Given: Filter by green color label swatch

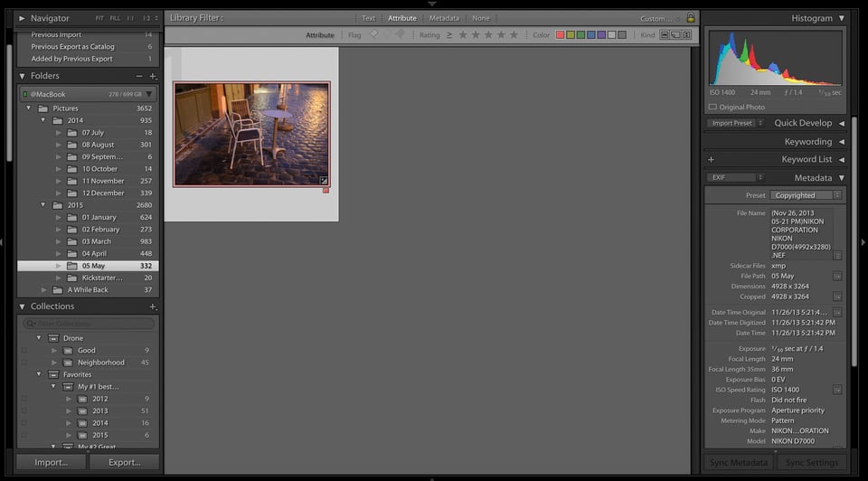Looking at the screenshot, I should pos(580,35).
